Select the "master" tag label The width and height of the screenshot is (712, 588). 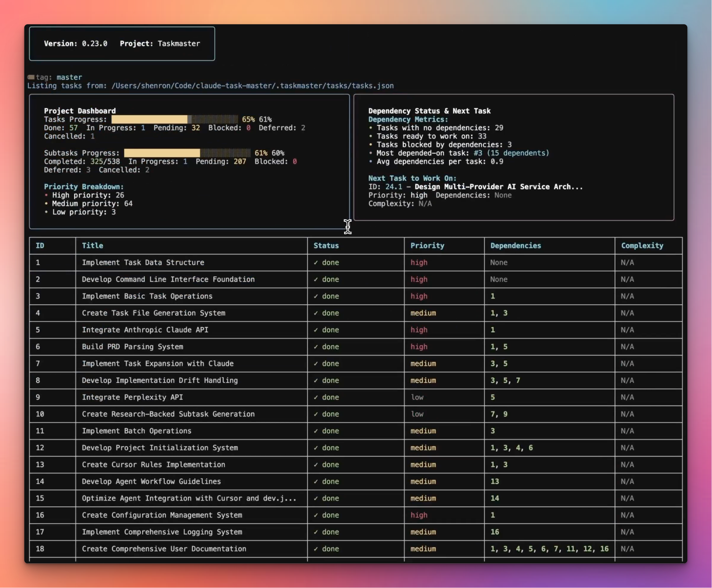tap(69, 77)
